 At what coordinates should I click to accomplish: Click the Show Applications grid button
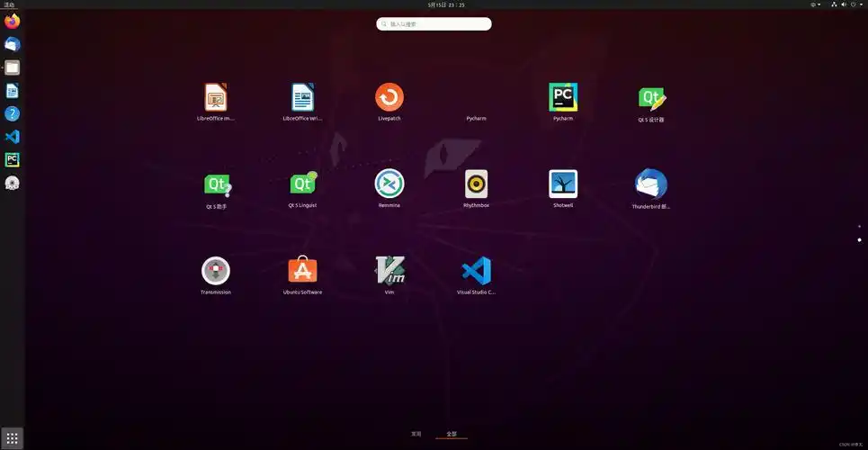pos(13,437)
